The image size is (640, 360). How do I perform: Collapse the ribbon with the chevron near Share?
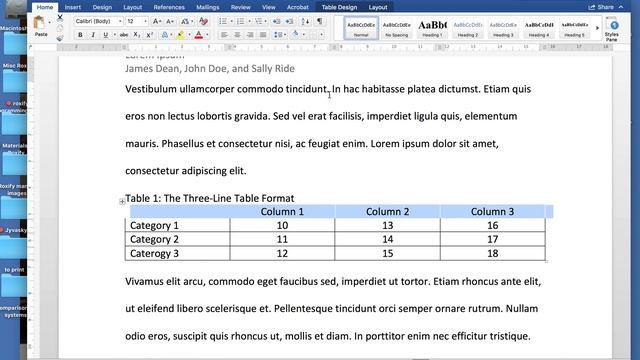tap(621, 7)
